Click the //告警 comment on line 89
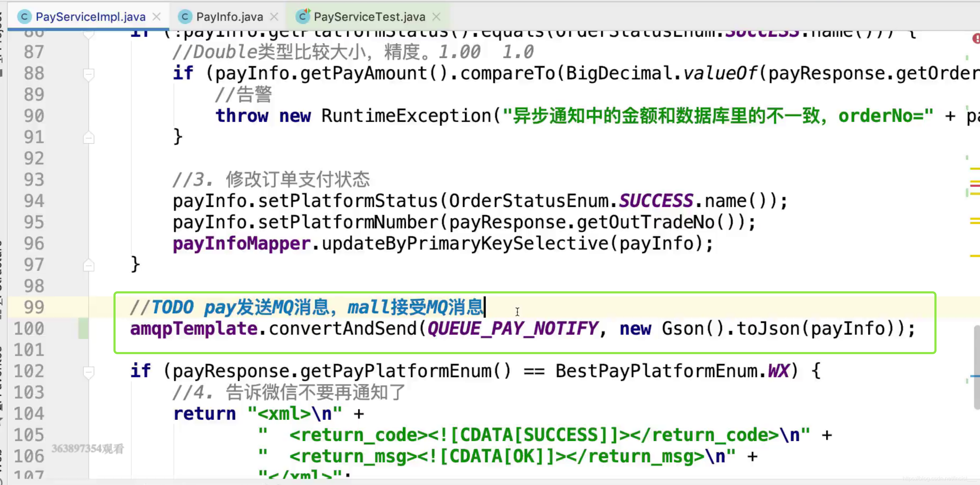Screen dimensions: 980x485 click(x=243, y=94)
